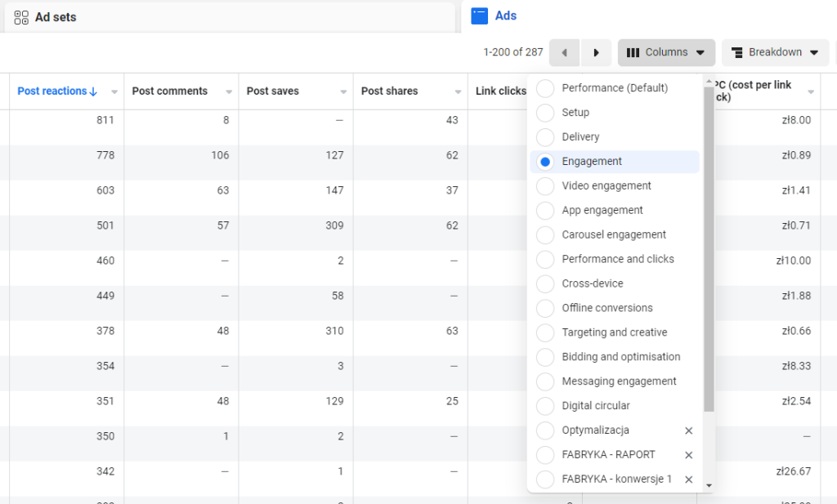Sort by Post saves header
The height and width of the screenshot is (504, 837).
(x=273, y=91)
